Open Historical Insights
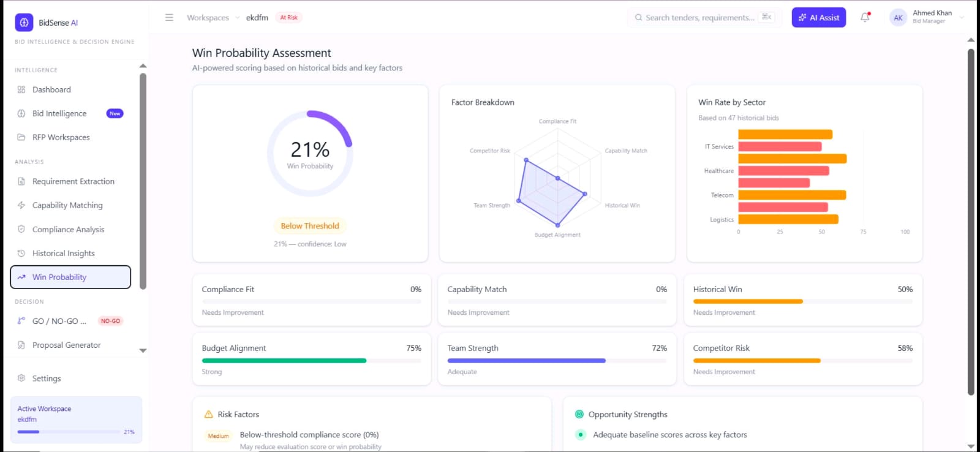980x452 pixels. [x=71, y=253]
